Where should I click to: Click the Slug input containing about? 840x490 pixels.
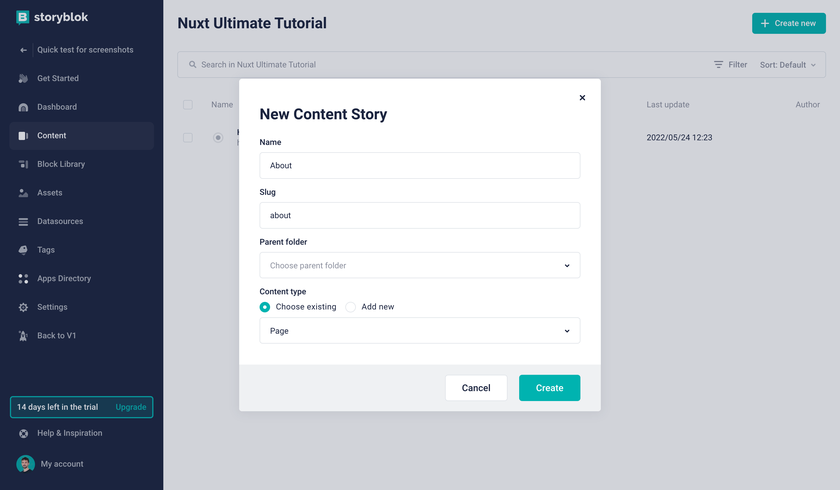419,215
